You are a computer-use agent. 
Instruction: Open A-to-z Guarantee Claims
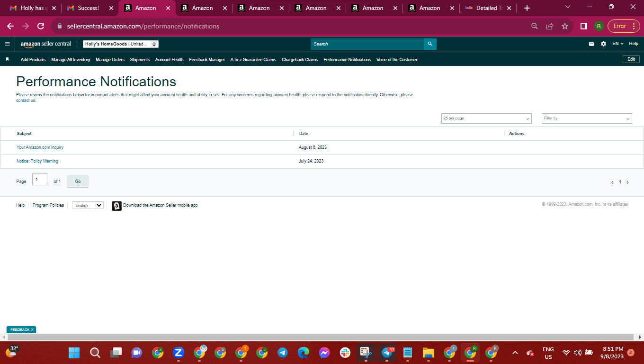(253, 60)
